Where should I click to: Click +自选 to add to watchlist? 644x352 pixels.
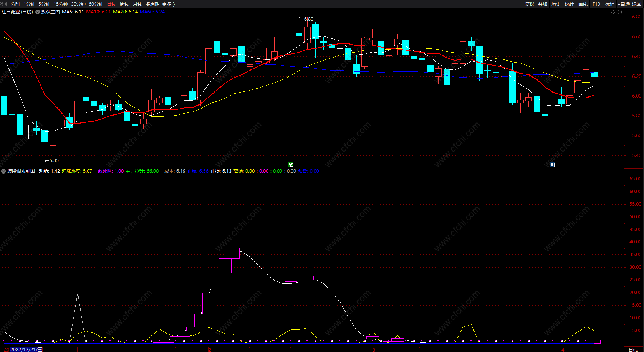(x=624, y=4)
